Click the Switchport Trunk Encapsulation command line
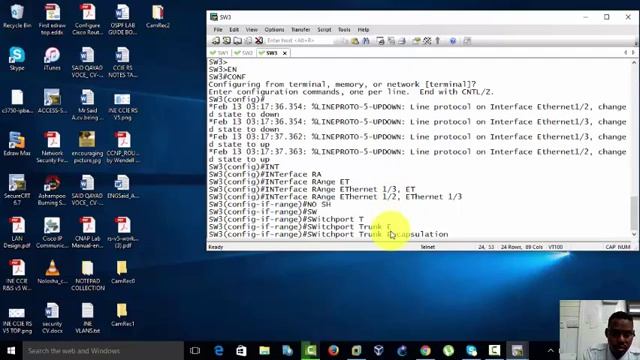Image resolution: width=640 pixels, height=360 pixels. [329, 234]
